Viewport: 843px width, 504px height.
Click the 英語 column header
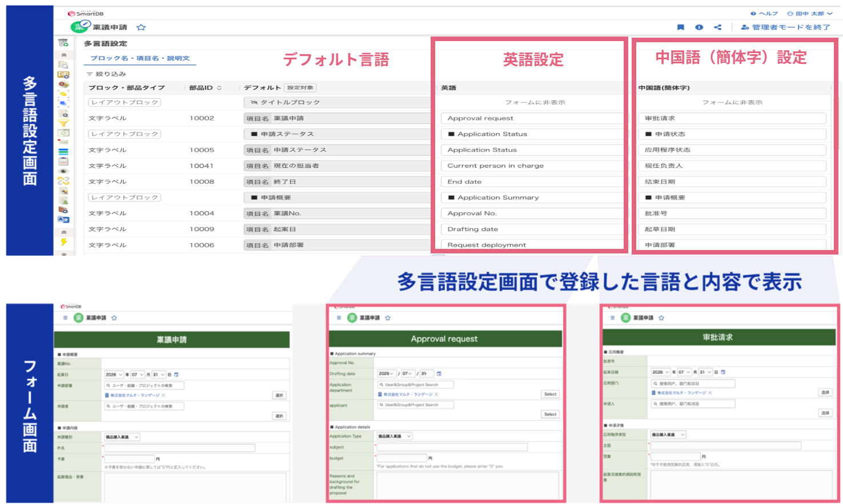448,88
